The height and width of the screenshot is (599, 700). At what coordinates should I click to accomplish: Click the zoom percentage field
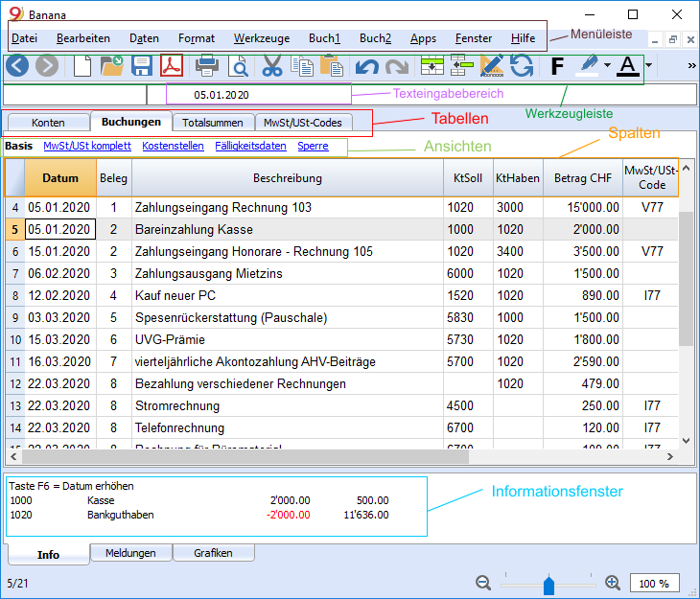(655, 583)
